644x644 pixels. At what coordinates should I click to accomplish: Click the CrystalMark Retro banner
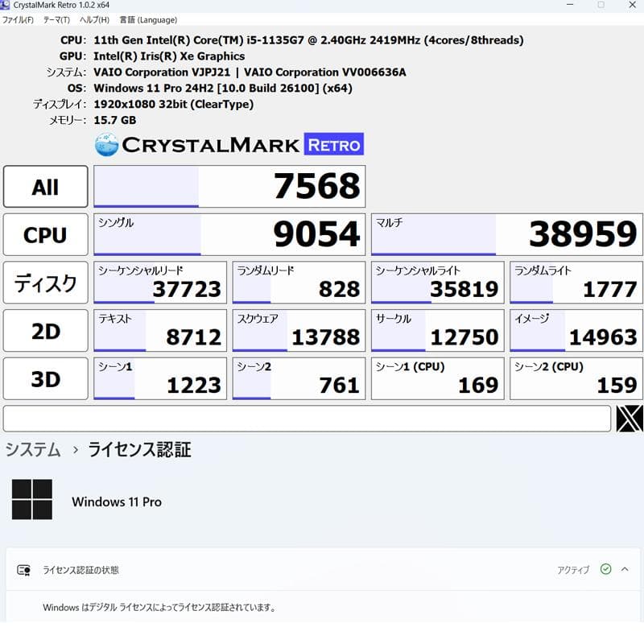[229, 145]
